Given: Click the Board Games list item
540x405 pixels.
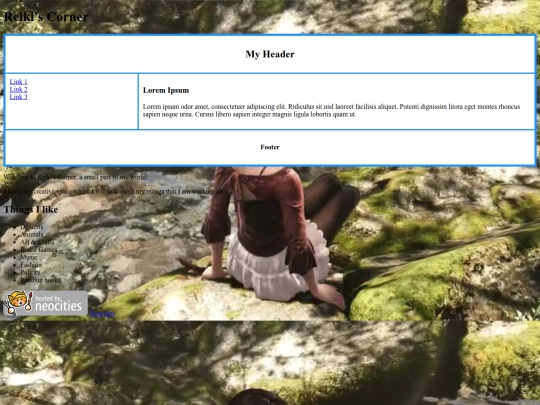Looking at the screenshot, I should click(x=39, y=249).
